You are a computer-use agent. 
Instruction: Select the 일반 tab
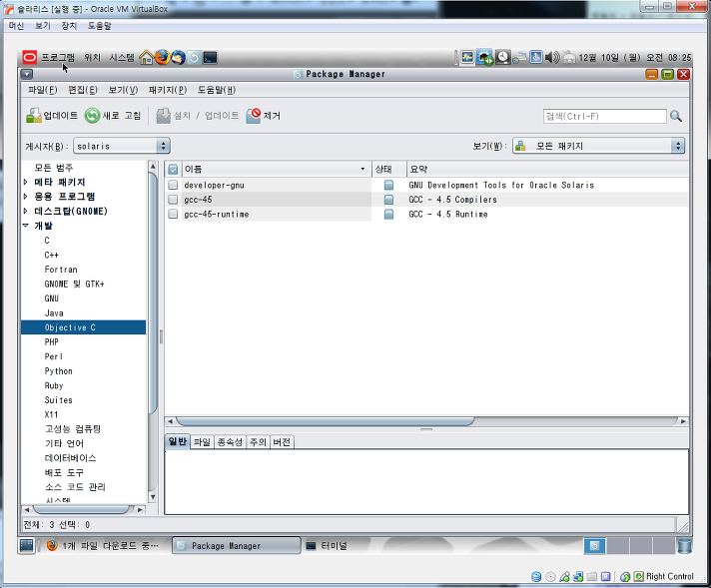(x=178, y=441)
